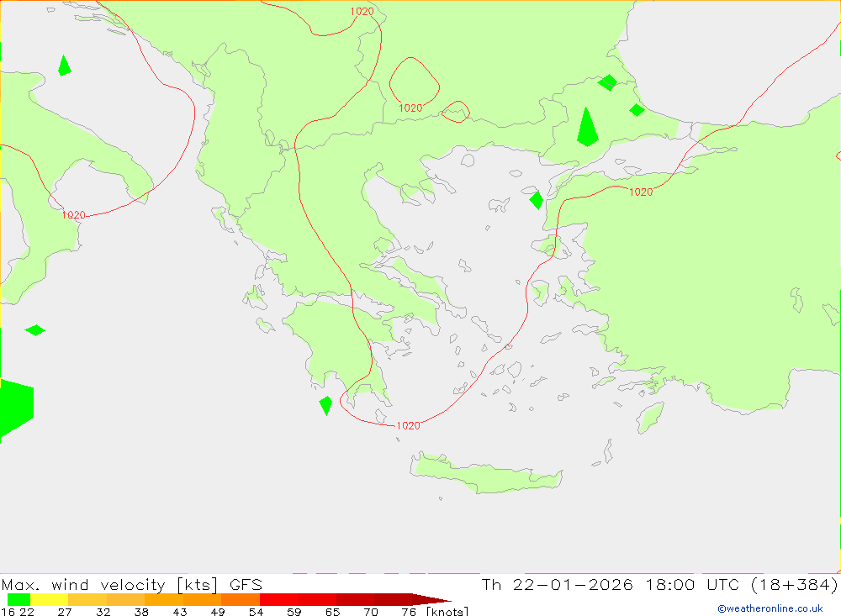This screenshot has width=841, height=616.
Task: Click the island of Crete on the map
Action: [487, 473]
